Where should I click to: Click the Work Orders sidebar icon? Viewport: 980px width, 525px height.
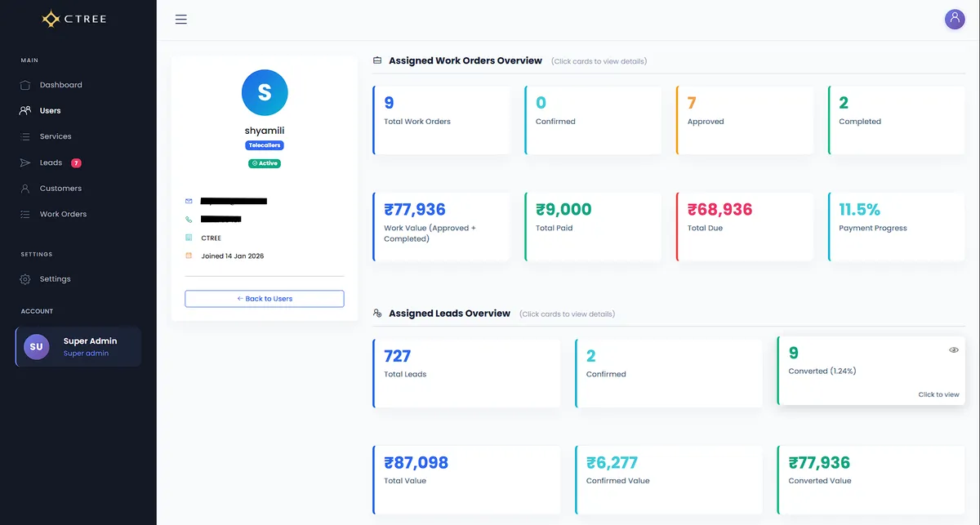pos(25,214)
